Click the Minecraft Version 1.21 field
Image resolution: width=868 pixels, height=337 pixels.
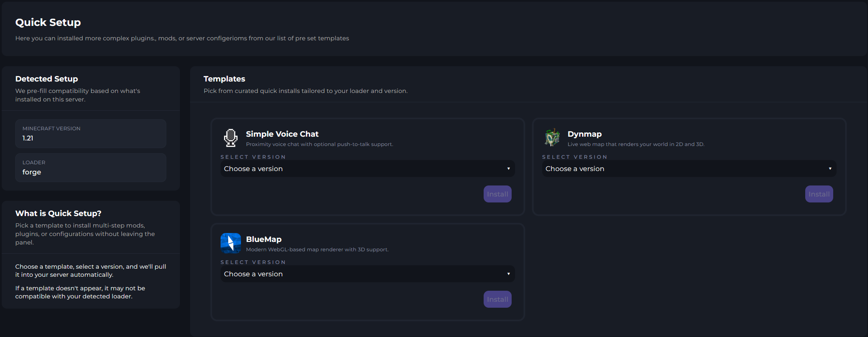point(91,134)
